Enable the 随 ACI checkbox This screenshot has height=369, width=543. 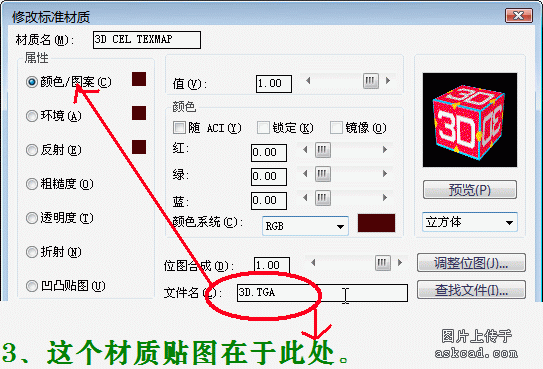click(x=179, y=128)
